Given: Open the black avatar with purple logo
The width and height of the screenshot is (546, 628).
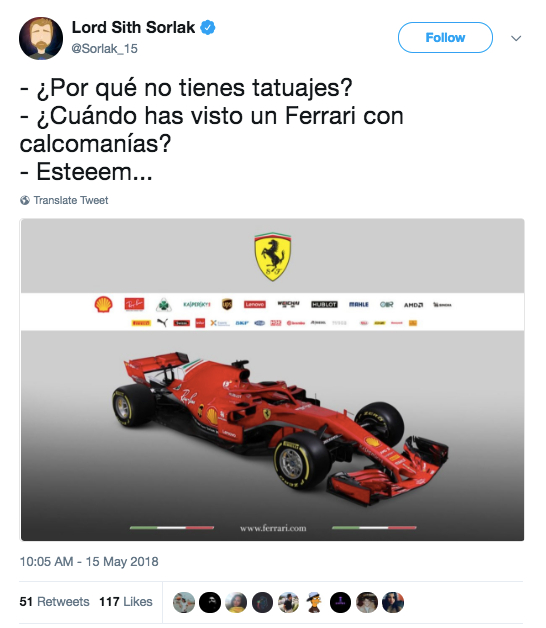Looking at the screenshot, I should [340, 602].
